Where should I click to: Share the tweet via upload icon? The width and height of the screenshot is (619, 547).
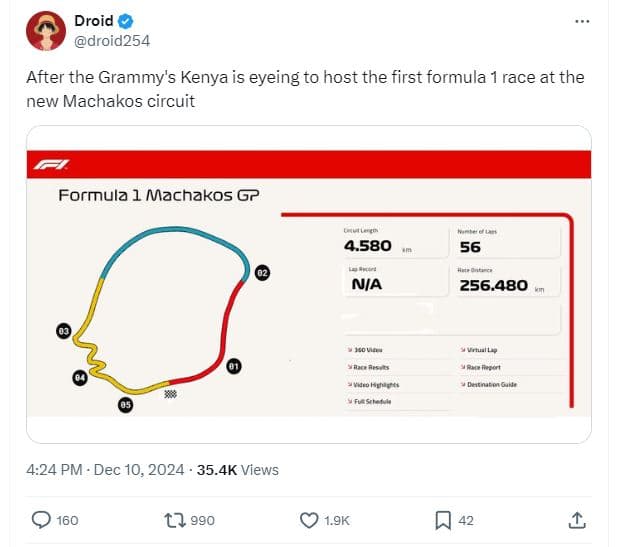tap(577, 520)
